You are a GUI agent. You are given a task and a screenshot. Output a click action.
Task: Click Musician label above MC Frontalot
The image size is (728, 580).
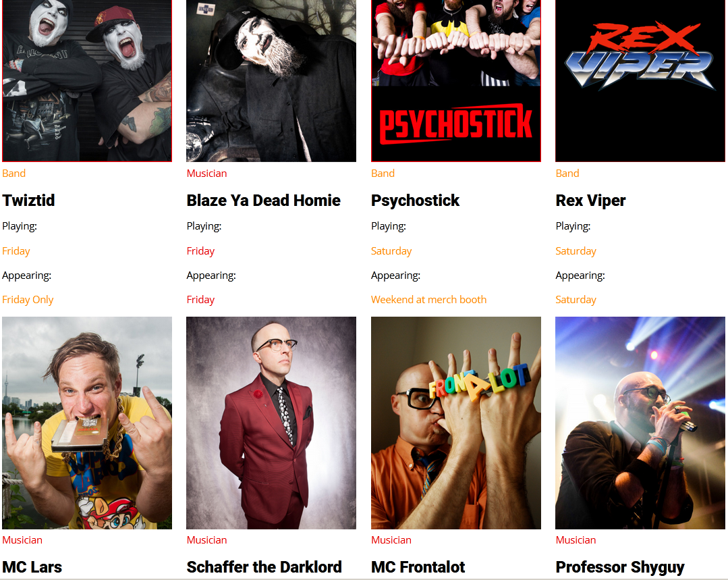coord(391,540)
